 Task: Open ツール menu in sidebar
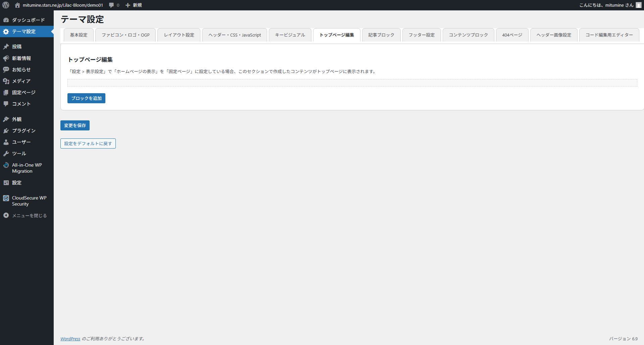[19, 154]
